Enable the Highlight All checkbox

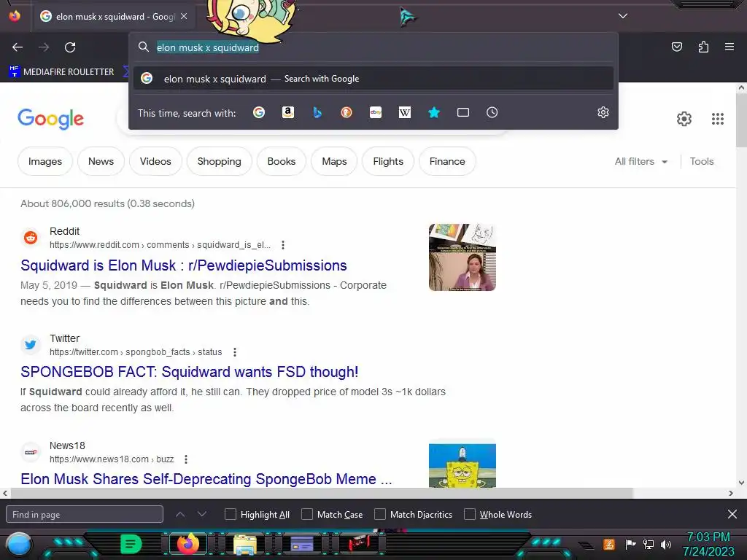230,514
